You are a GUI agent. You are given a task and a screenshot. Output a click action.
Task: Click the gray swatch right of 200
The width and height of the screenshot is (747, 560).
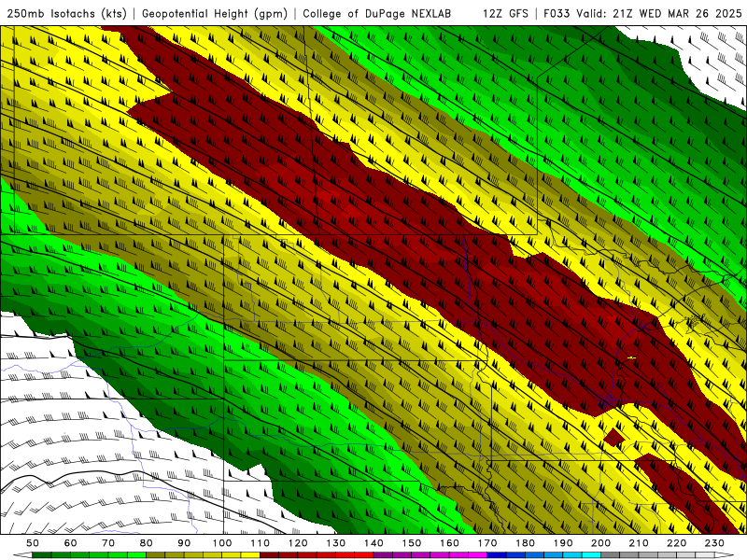pyautogui.click(x=611, y=556)
